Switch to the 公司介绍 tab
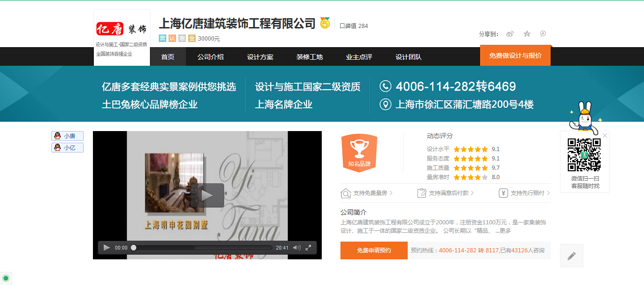644x285 pixels. [x=210, y=57]
